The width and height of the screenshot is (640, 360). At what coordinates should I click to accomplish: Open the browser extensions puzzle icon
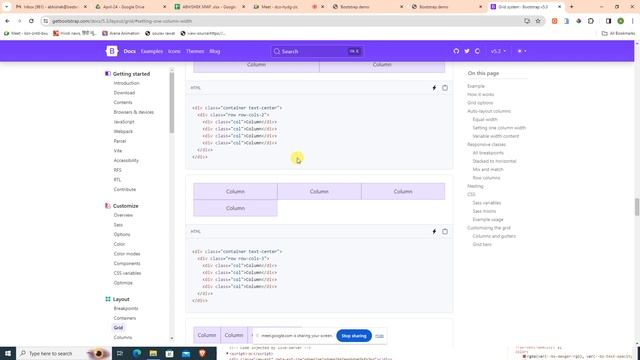[x=591, y=21]
